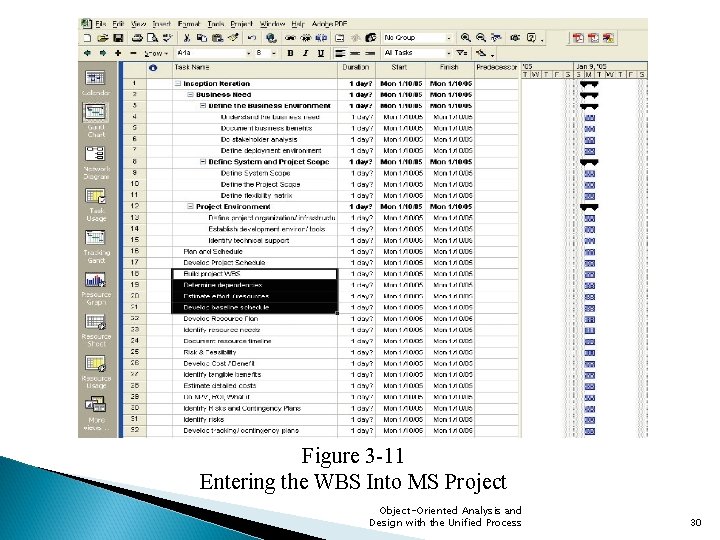This screenshot has width=720, height=540.
Task: Open the All Tasks filter dropdown
Action: click(449, 53)
